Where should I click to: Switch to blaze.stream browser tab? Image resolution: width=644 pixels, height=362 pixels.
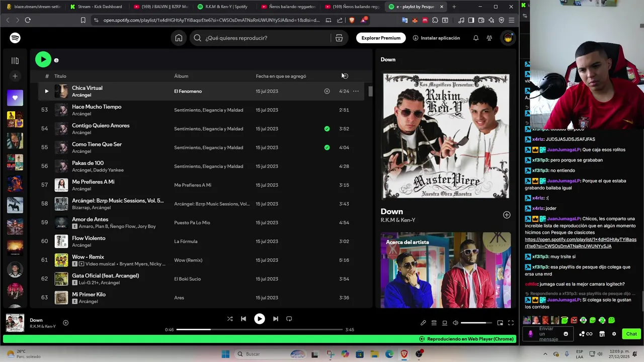pos(33,7)
